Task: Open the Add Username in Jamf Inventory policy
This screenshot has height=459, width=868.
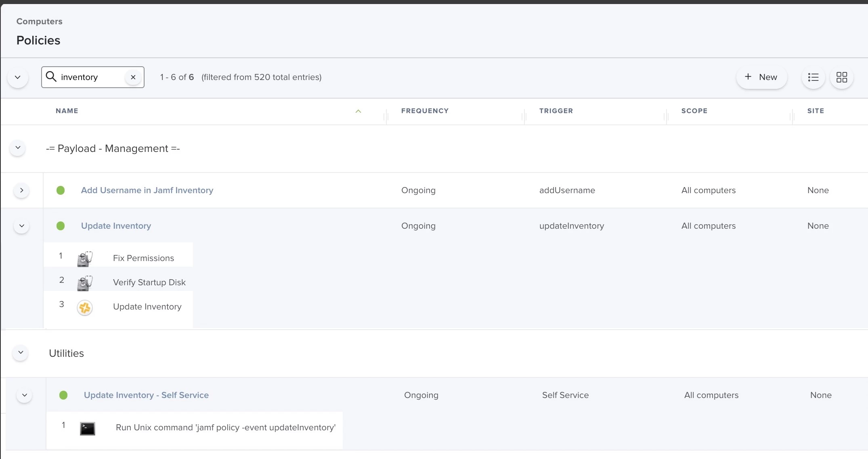Action: (x=147, y=190)
